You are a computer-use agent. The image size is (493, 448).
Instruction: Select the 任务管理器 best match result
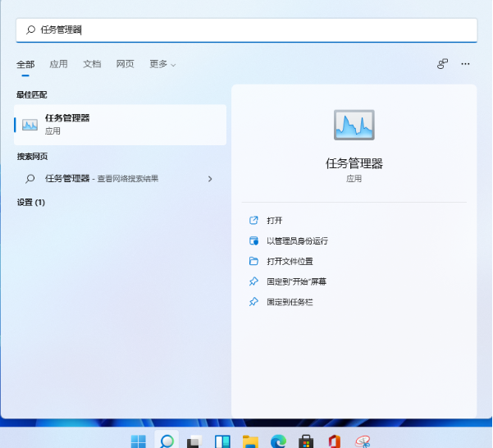(x=120, y=125)
